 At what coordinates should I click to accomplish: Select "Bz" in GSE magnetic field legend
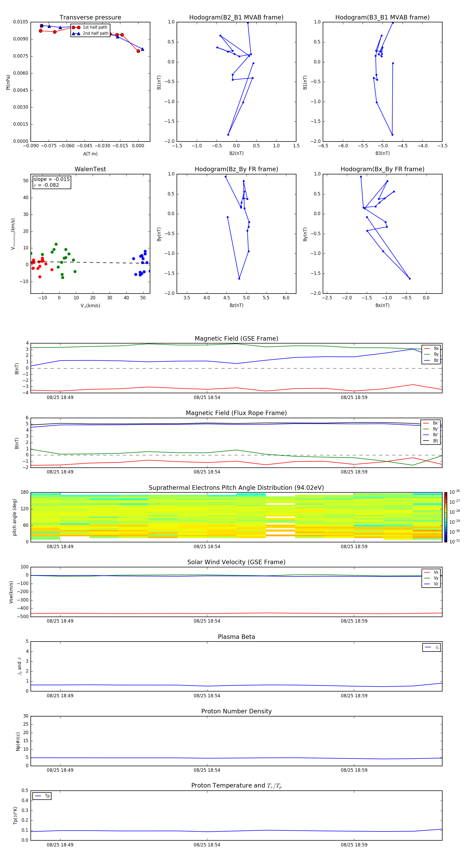[x=431, y=360]
